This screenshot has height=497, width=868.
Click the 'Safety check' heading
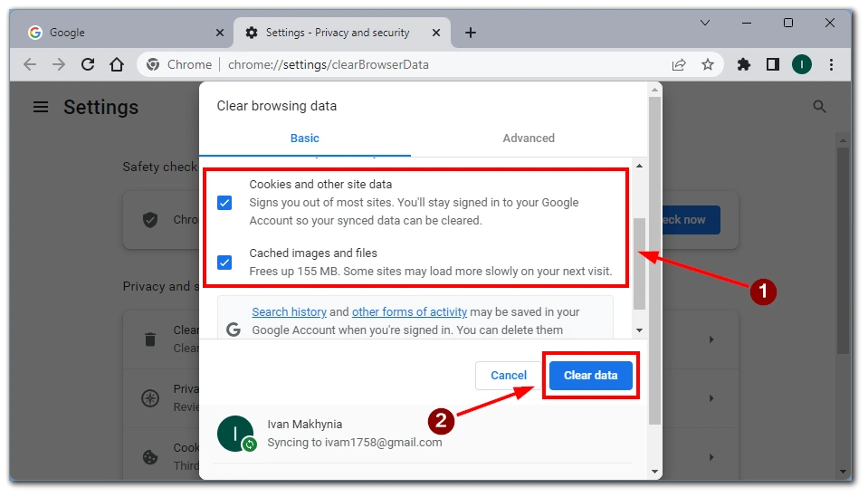[160, 167]
